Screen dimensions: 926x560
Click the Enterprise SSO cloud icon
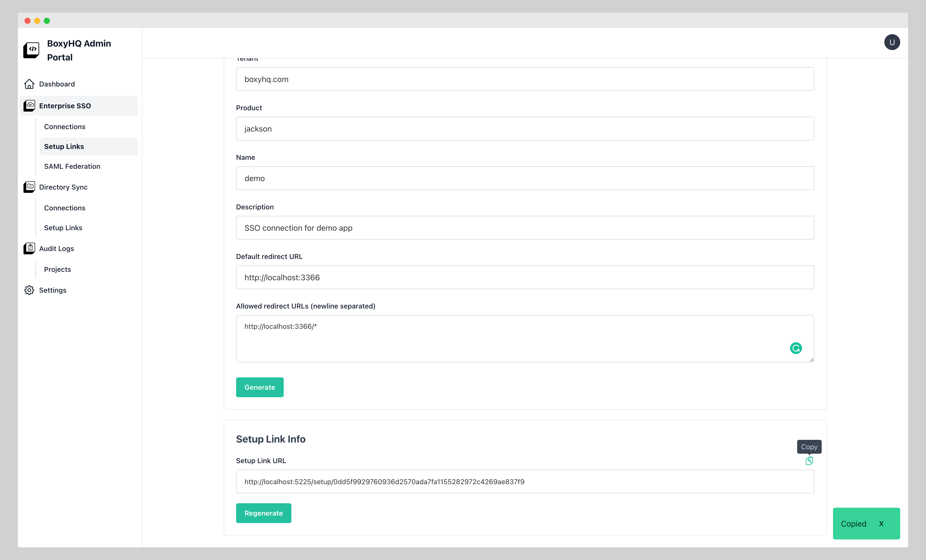pyautogui.click(x=29, y=106)
